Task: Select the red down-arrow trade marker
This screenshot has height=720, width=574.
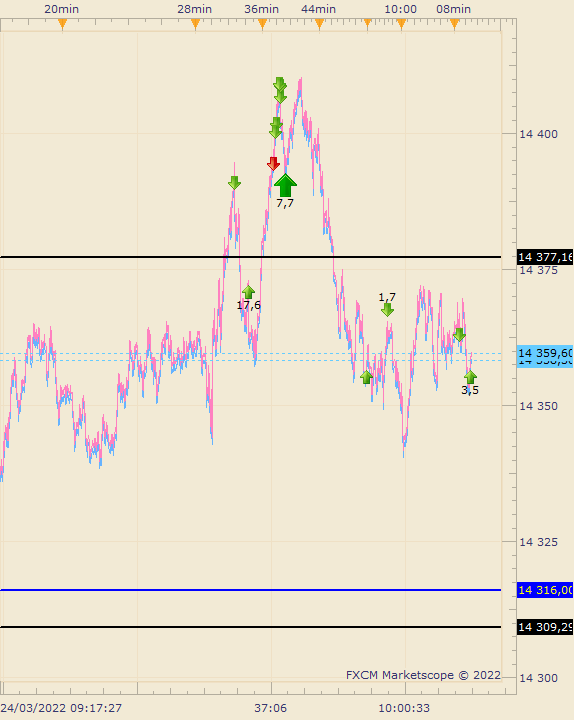Action: (x=273, y=163)
